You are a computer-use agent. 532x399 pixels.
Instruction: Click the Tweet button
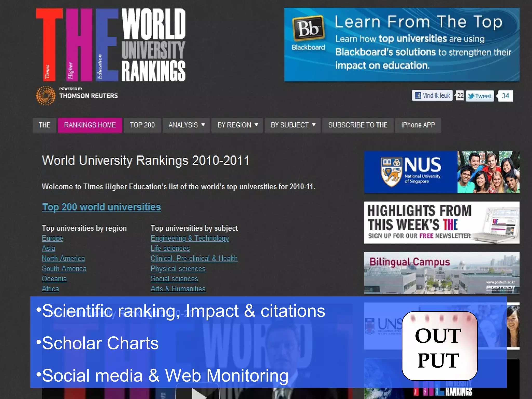pos(480,96)
